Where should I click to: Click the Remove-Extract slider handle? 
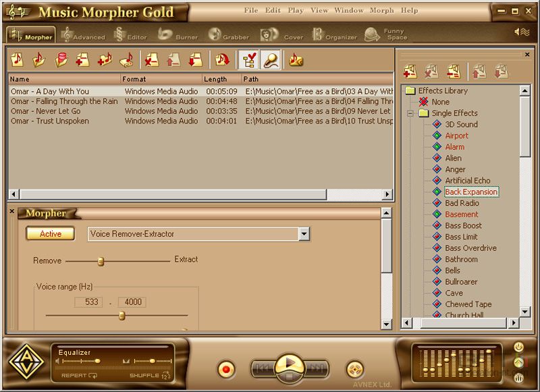[x=101, y=262]
